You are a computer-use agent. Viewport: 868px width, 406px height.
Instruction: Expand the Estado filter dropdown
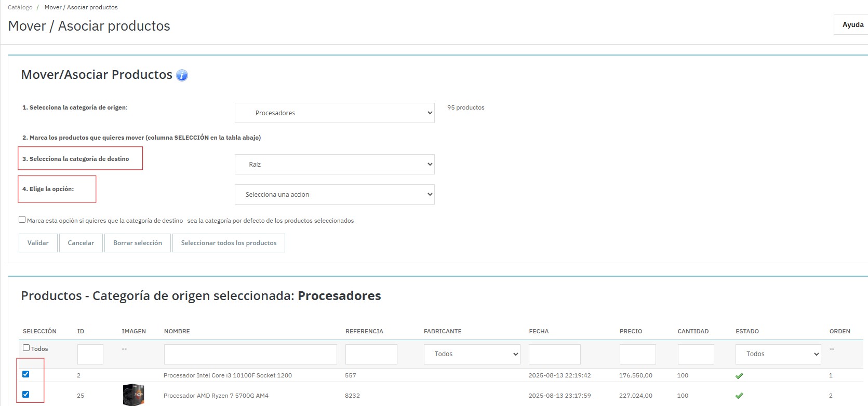(778, 354)
